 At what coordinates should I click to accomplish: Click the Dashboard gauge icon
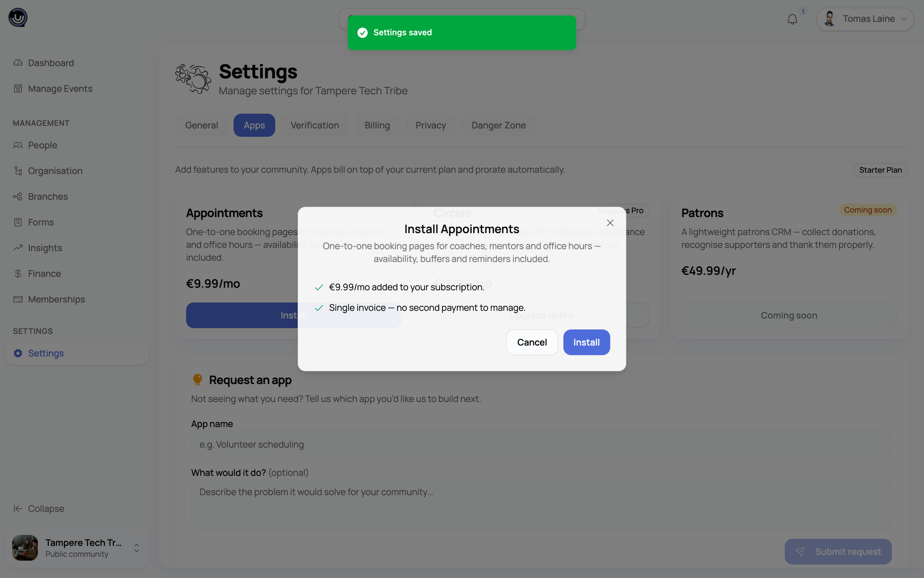(18, 63)
